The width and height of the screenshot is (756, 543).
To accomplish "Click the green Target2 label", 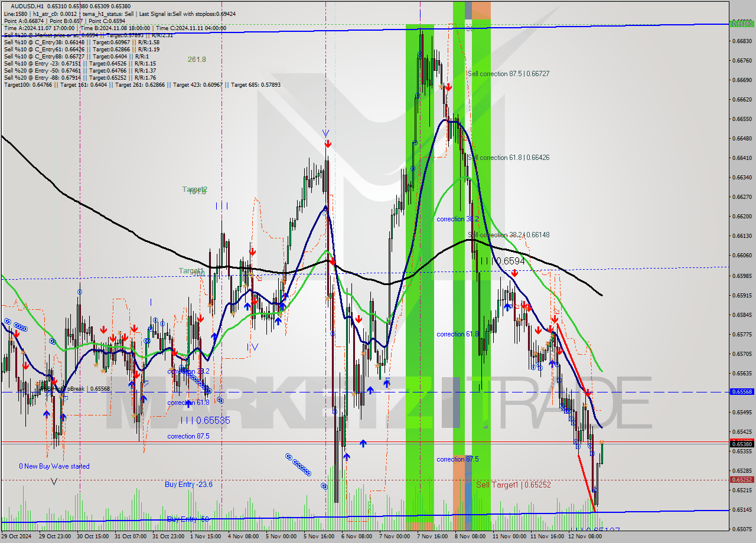I will [x=194, y=189].
